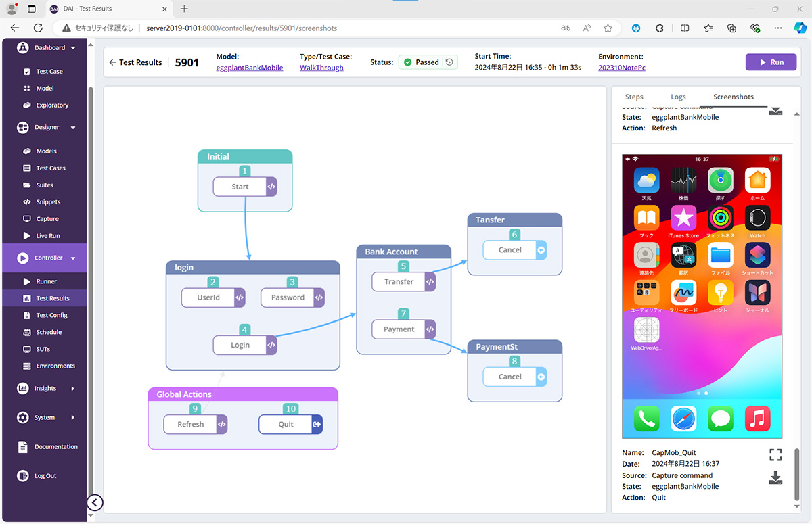The height and width of the screenshot is (524, 812).
Task: Open Model item under Dashboard
Action: pyautogui.click(x=45, y=88)
